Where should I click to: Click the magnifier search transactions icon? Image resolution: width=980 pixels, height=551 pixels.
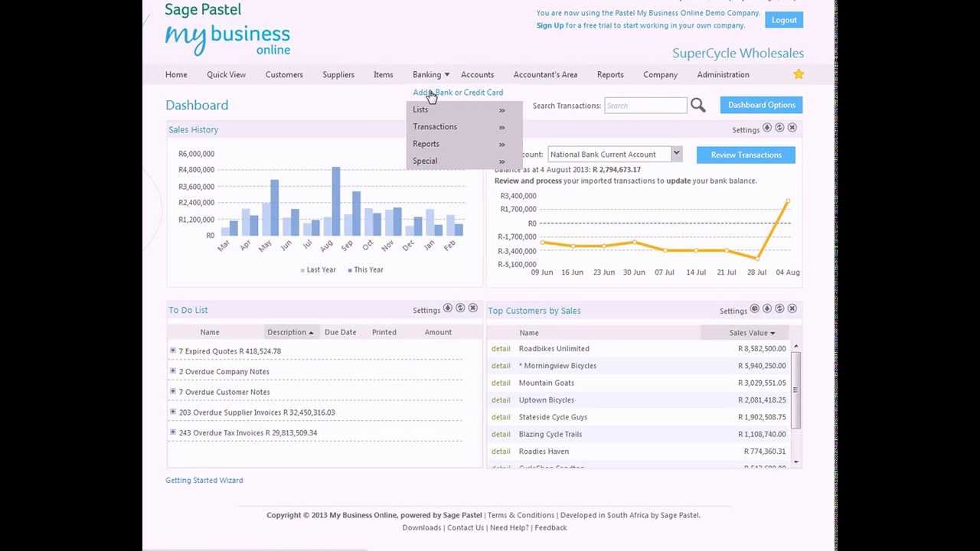pyautogui.click(x=697, y=105)
